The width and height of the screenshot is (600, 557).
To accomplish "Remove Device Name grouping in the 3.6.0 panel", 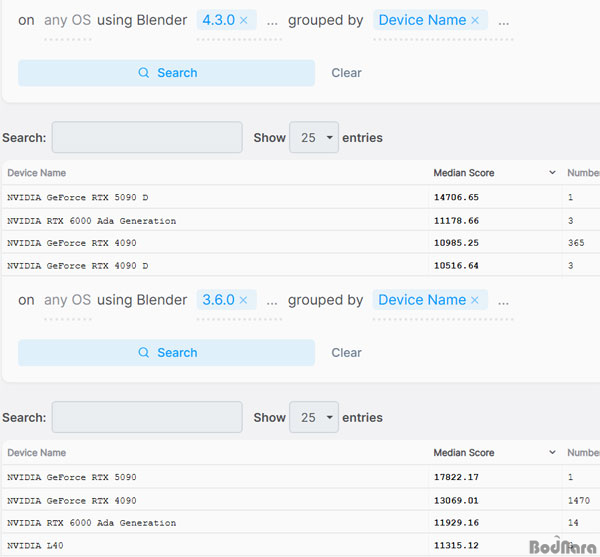I will point(475,300).
